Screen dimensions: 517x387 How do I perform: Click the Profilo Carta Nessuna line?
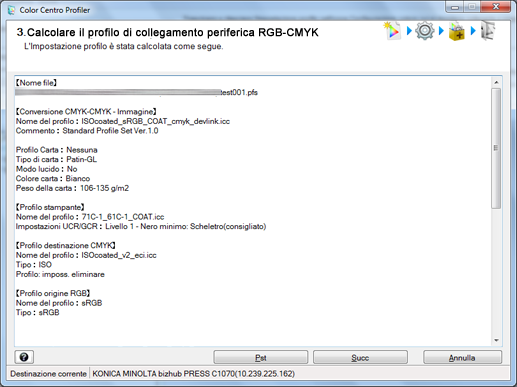pos(57,150)
